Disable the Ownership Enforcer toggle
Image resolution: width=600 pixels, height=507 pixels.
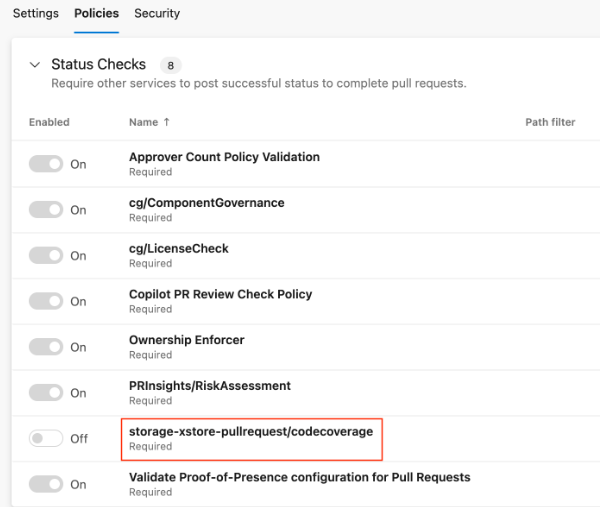click(x=46, y=347)
